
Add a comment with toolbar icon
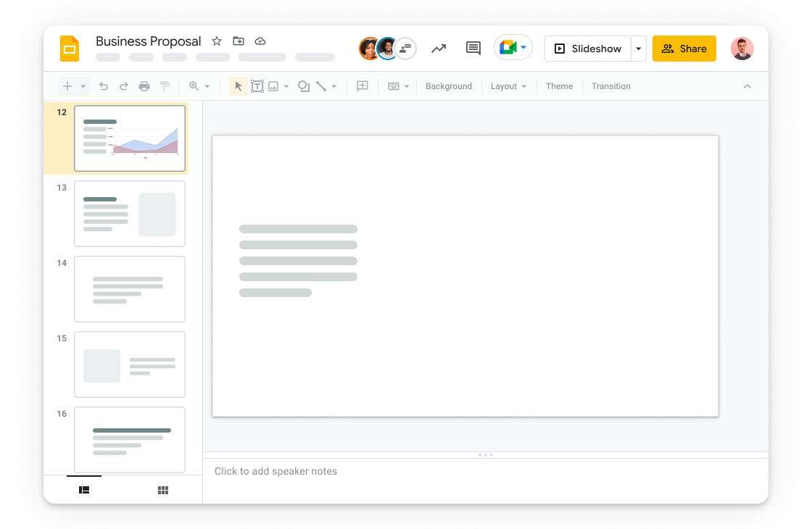tap(362, 86)
